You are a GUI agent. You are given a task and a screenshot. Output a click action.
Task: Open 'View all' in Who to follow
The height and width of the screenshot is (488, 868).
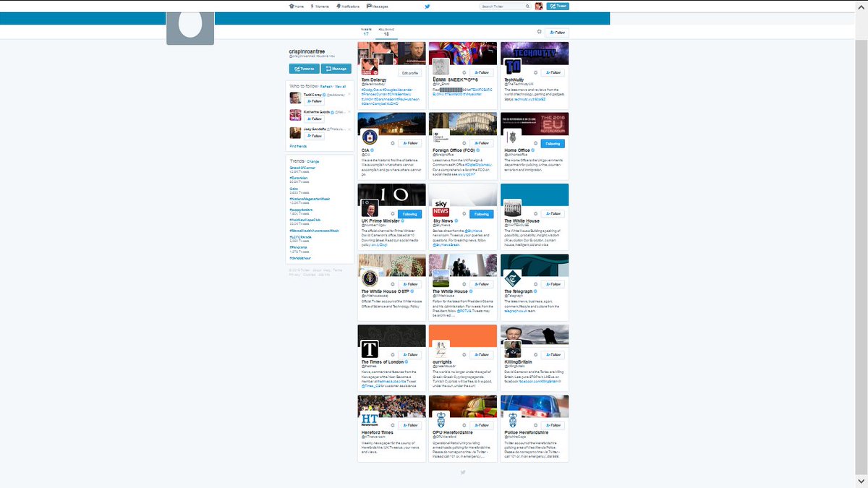tap(340, 86)
